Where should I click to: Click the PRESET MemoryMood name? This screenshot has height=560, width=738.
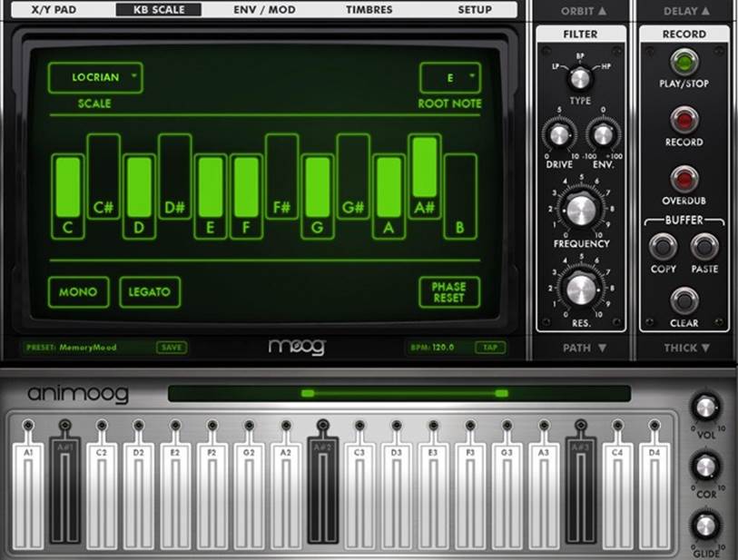[x=72, y=348]
